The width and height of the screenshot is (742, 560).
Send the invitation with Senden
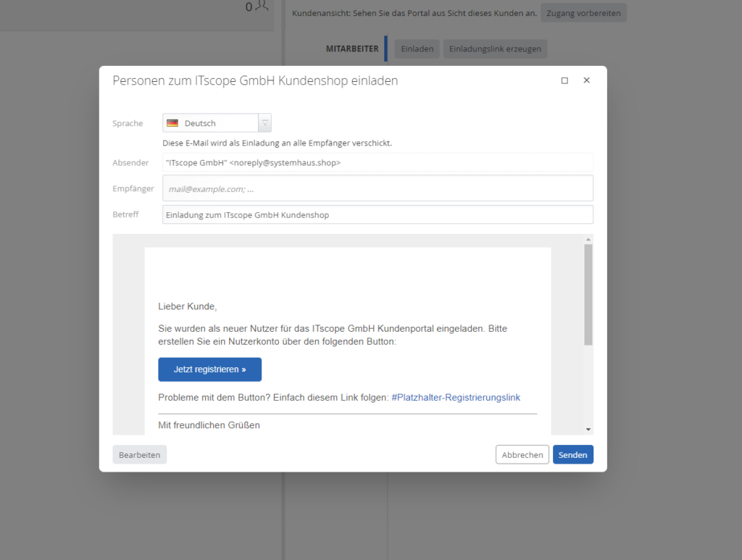pos(573,454)
